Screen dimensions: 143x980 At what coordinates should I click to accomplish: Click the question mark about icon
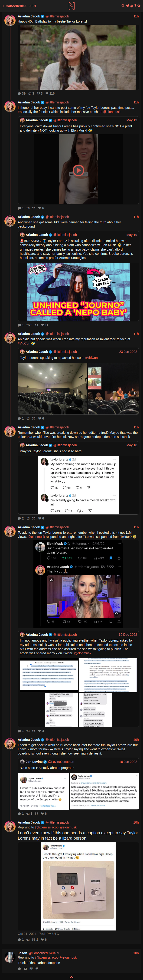pyautogui.click(x=135, y=6)
